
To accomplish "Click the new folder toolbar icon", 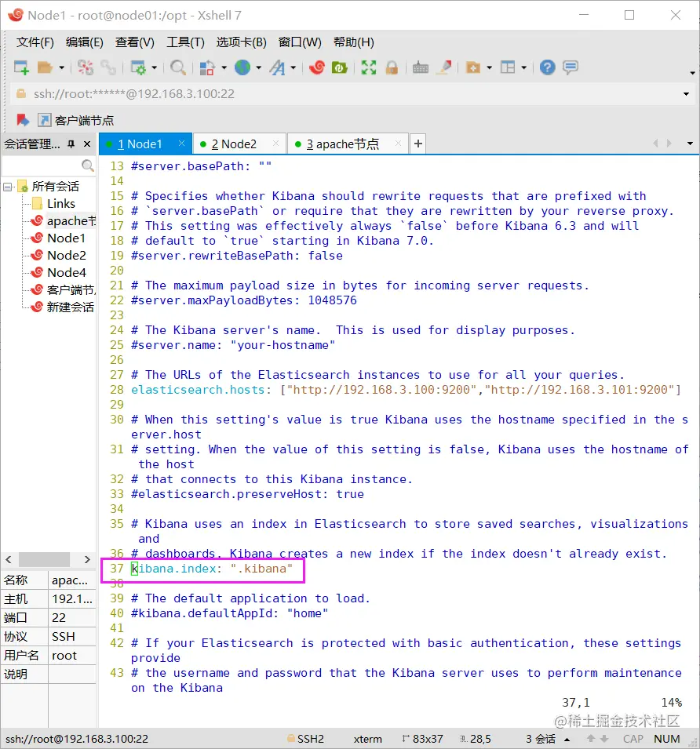I will pyautogui.click(x=473, y=67).
